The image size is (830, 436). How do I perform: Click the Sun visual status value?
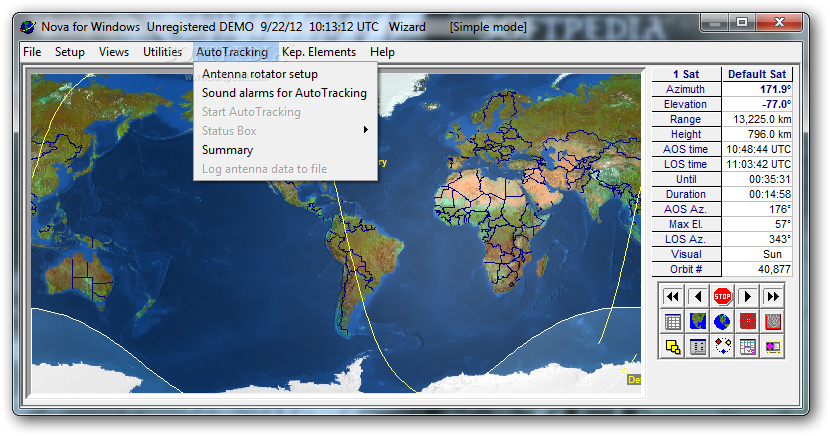click(757, 255)
